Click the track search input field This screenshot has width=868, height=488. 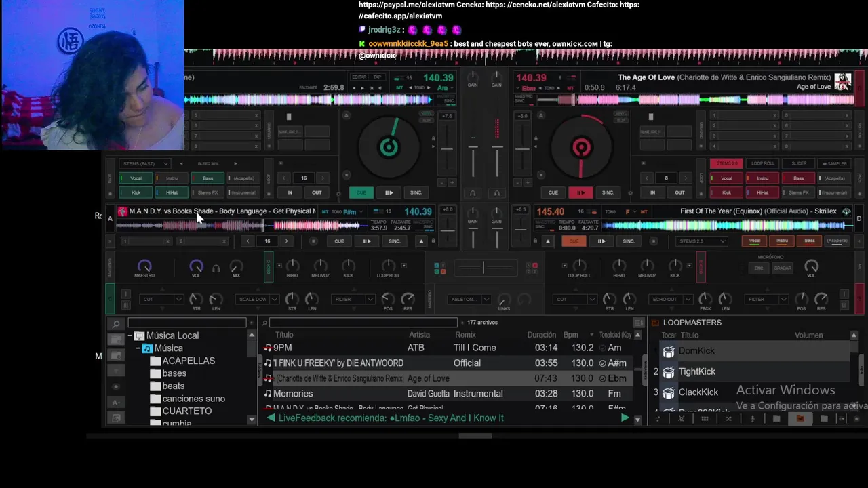coord(363,323)
